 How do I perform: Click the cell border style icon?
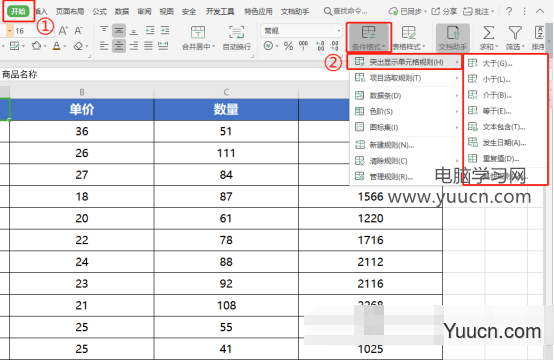click(x=14, y=46)
